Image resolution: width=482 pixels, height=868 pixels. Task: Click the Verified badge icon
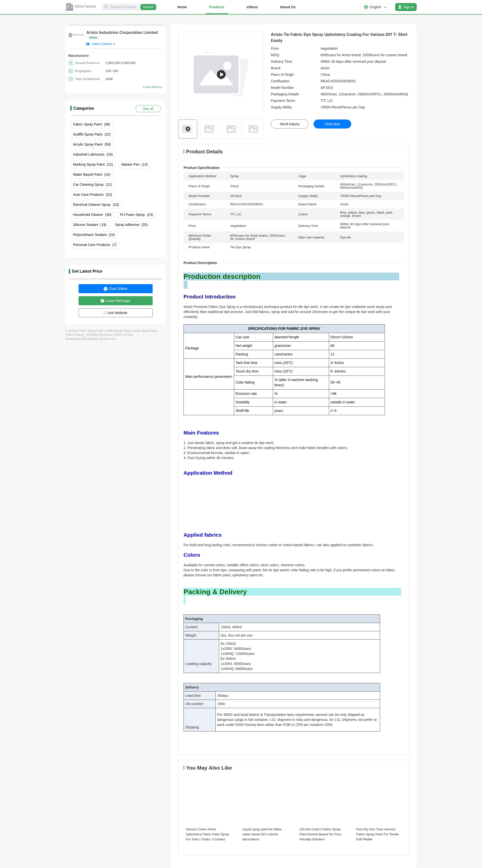[93, 38]
